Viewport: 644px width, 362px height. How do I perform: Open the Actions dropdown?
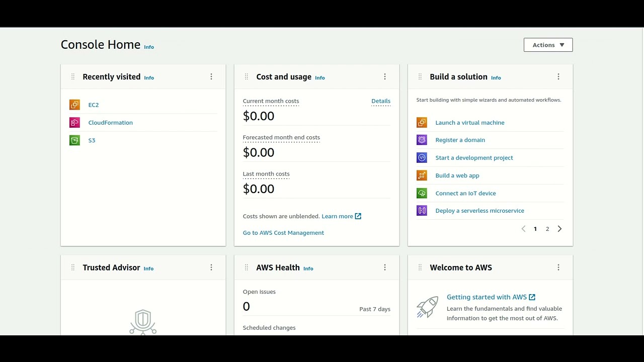tap(548, 45)
